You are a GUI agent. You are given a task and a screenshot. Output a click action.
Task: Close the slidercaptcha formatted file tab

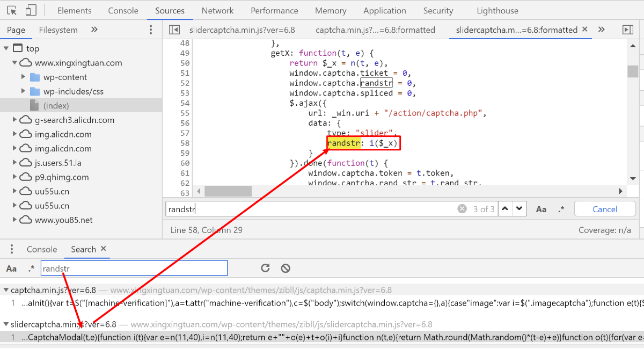(x=584, y=30)
